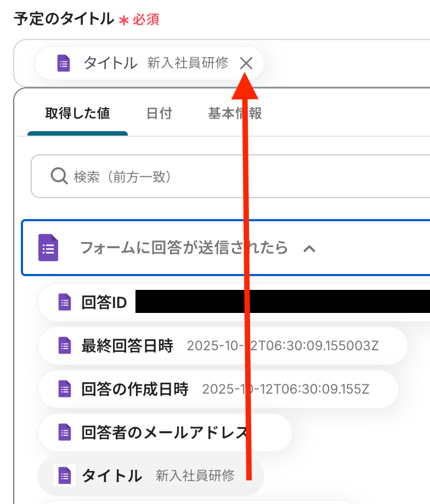
Task: Click icon beside 回答者のメールアドレス
Action: tap(65, 432)
